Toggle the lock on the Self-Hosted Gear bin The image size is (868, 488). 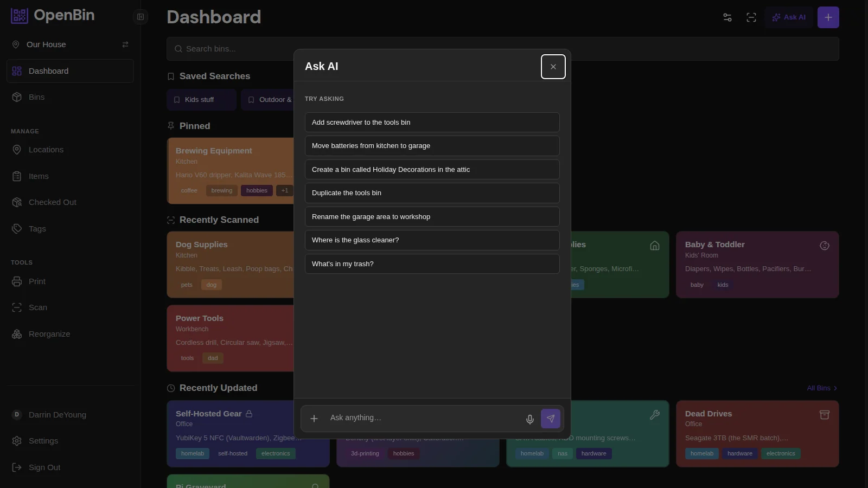tap(250, 413)
